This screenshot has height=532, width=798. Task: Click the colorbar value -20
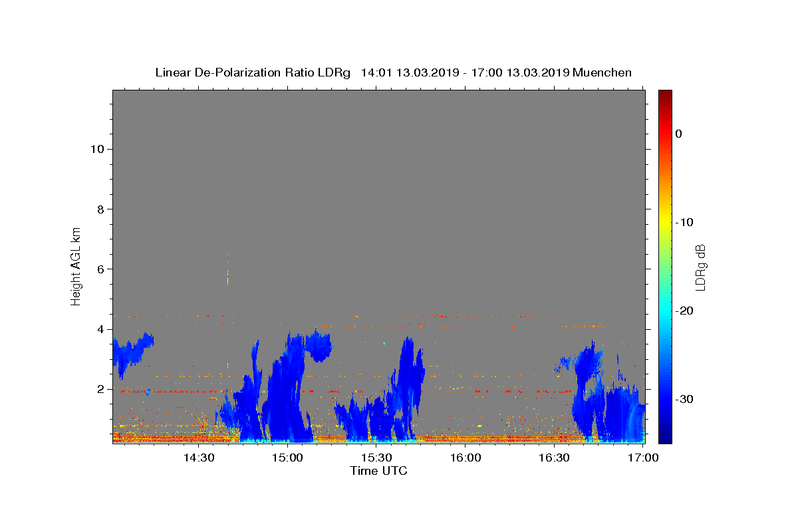pos(684,311)
